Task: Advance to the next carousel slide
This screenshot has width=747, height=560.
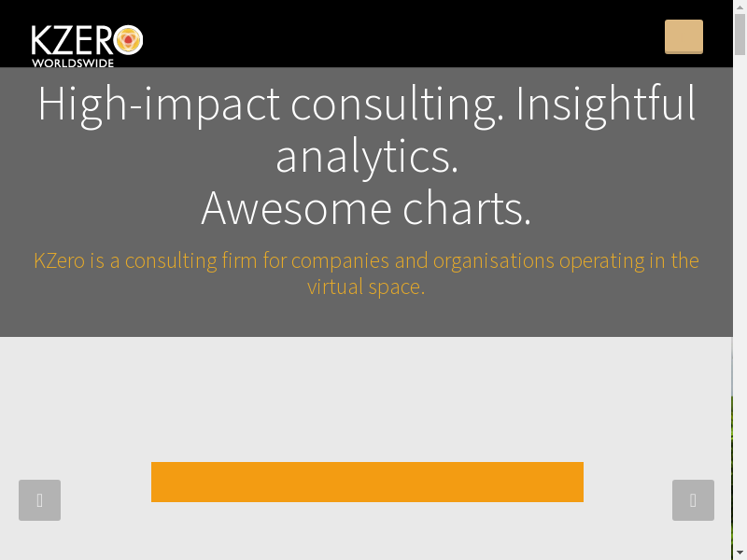Action: click(x=693, y=500)
